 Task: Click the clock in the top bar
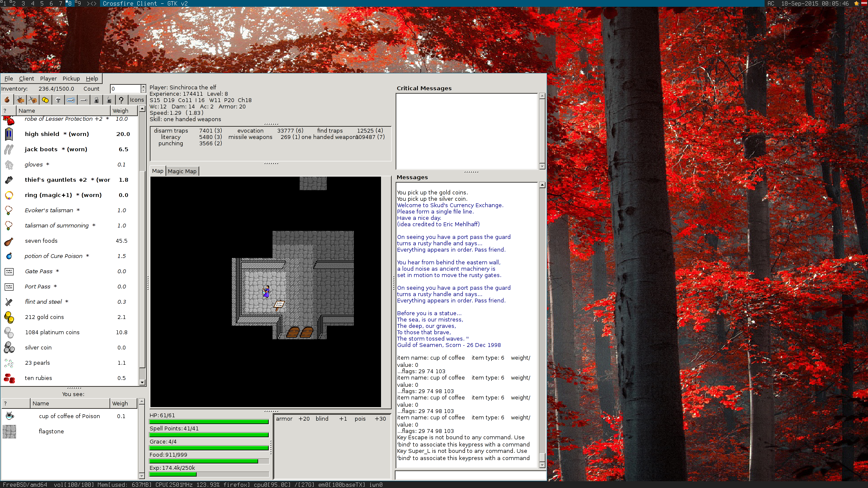tap(815, 3)
